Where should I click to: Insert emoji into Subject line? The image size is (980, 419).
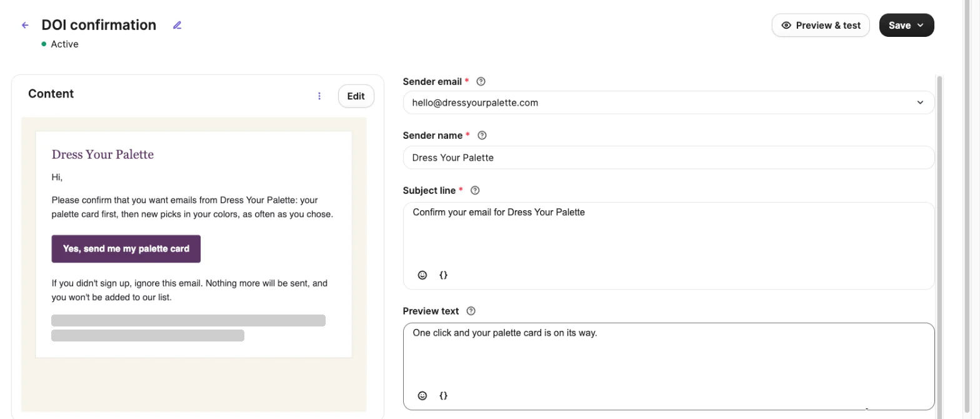pyautogui.click(x=422, y=275)
